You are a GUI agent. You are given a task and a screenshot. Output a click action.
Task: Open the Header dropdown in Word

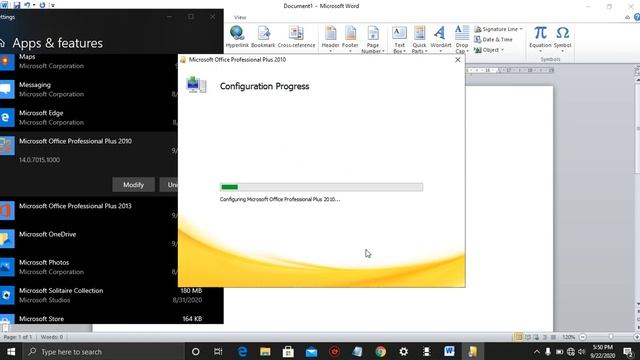(x=330, y=39)
